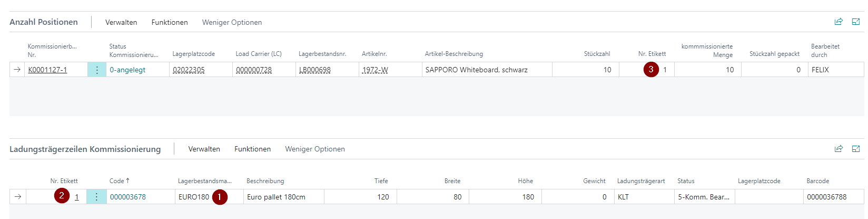Open carrier code link 000003678
868x219 pixels.
click(x=128, y=197)
